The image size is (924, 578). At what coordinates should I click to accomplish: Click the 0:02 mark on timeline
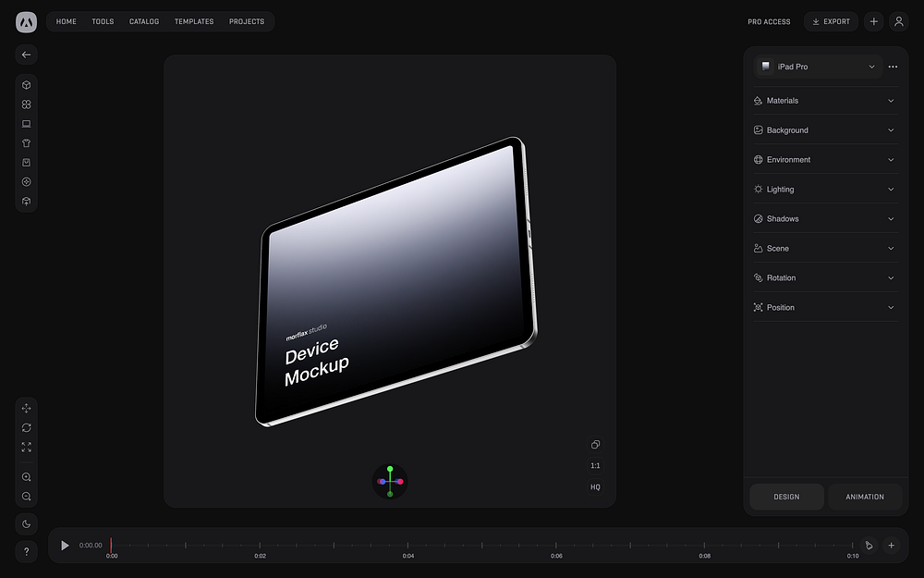pyautogui.click(x=260, y=556)
